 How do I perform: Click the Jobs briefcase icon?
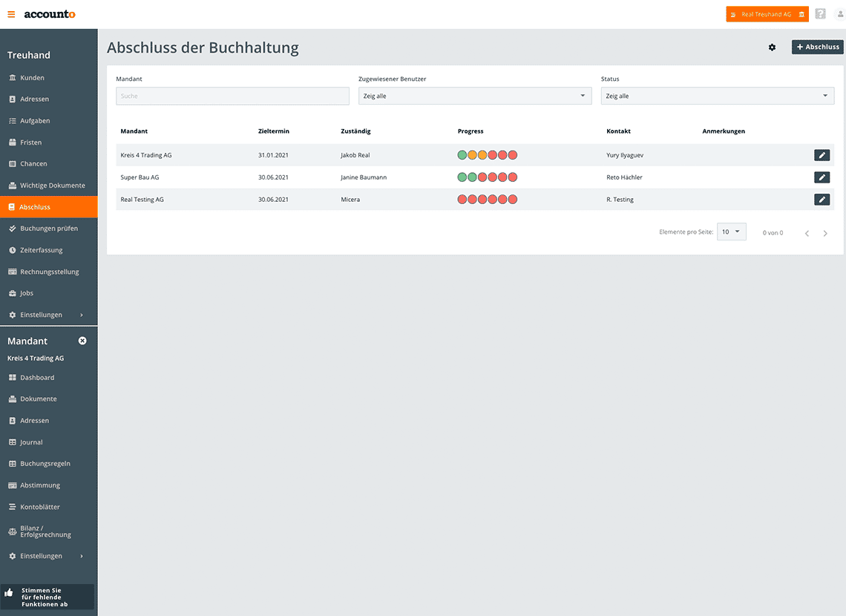pyautogui.click(x=13, y=293)
